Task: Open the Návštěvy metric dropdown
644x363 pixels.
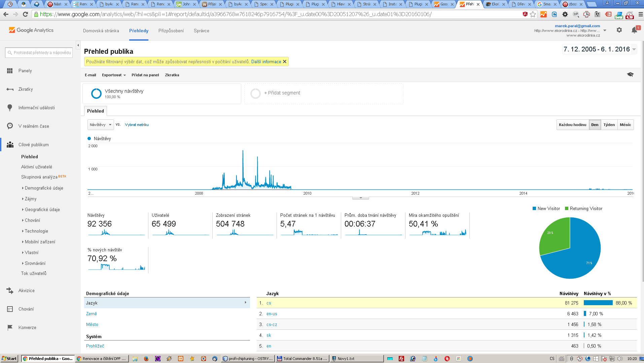Action: [x=101, y=125]
